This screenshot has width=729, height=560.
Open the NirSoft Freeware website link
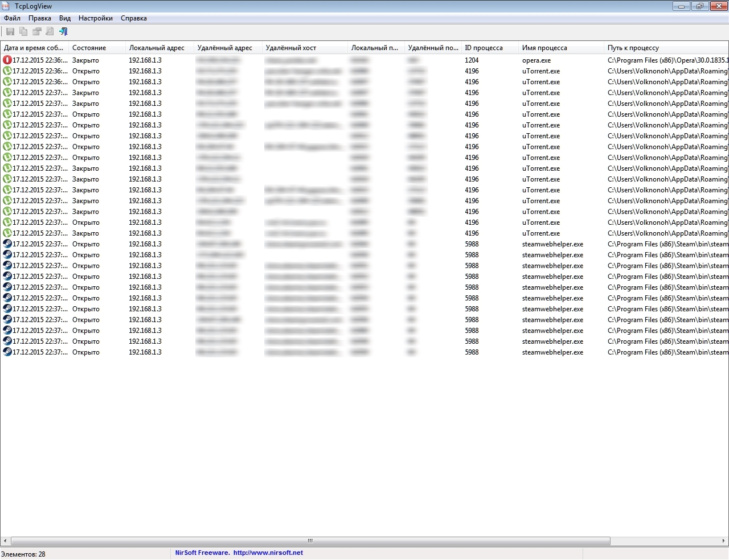coord(239,553)
